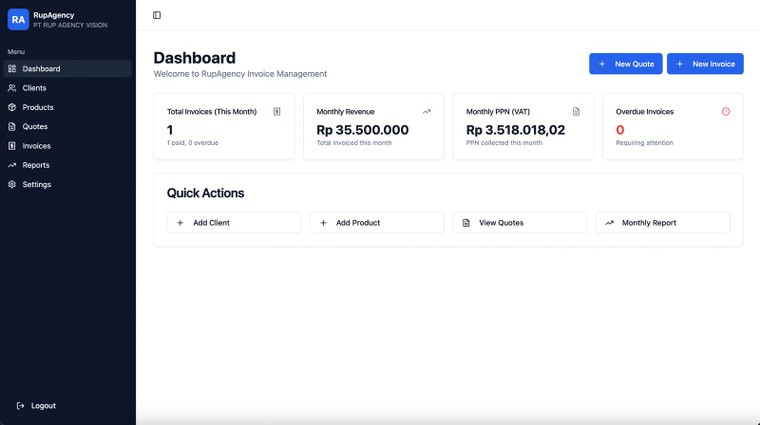Viewport: 760px width, 425px height.
Task: Click the Reports trend icon
Action: [12, 165]
